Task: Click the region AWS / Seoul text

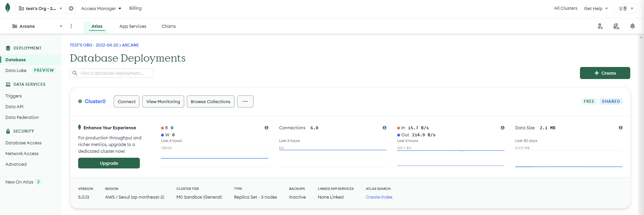Action: point(135,197)
